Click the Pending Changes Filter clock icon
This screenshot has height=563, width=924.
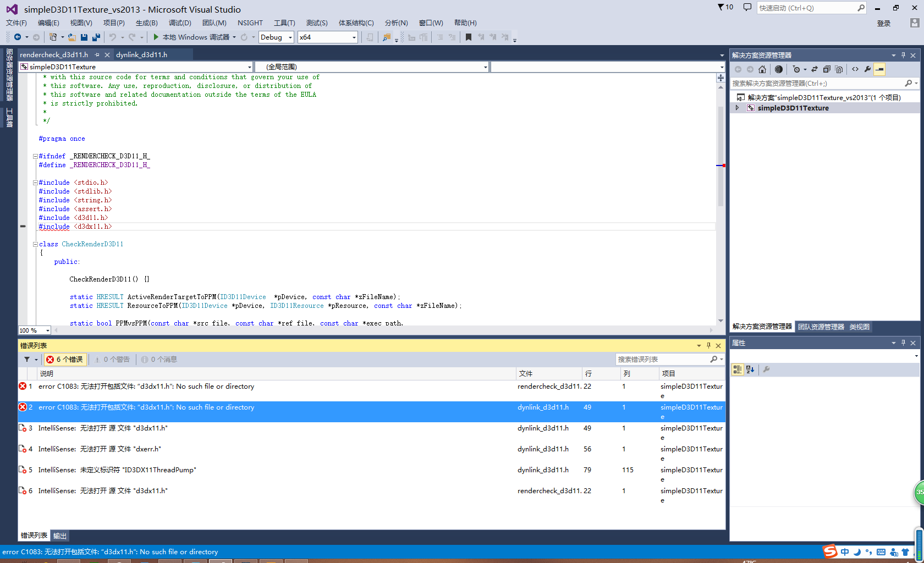[x=796, y=69]
